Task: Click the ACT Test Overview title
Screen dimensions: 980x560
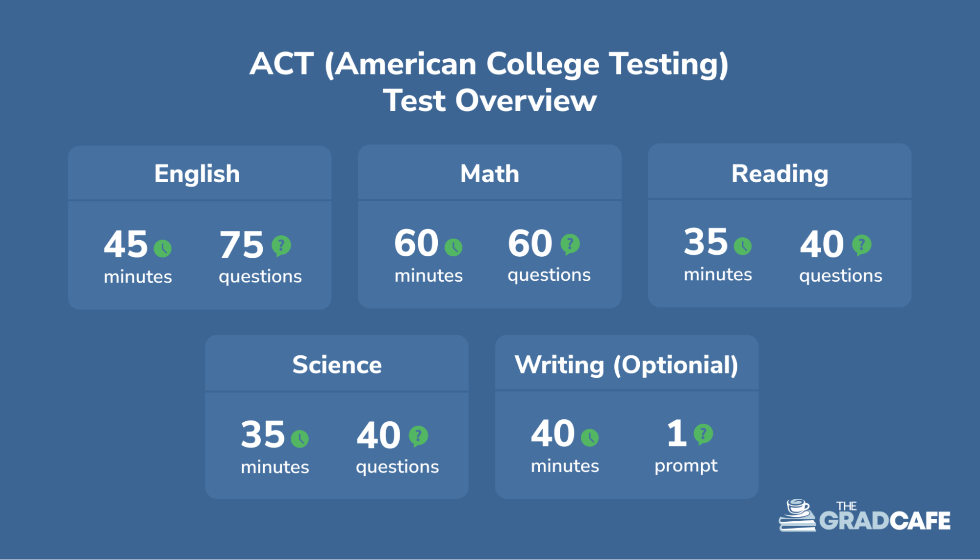Action: pyautogui.click(x=489, y=82)
